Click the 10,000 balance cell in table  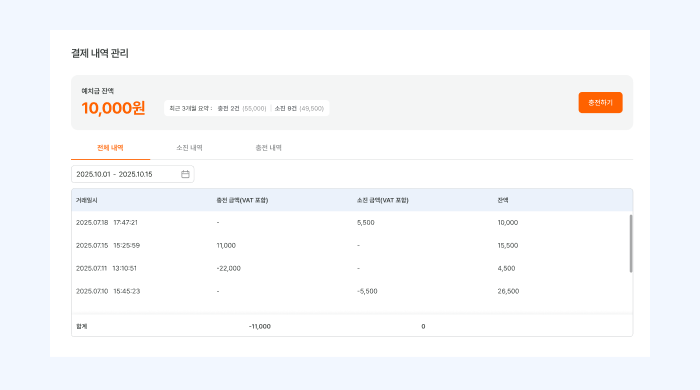click(x=508, y=223)
